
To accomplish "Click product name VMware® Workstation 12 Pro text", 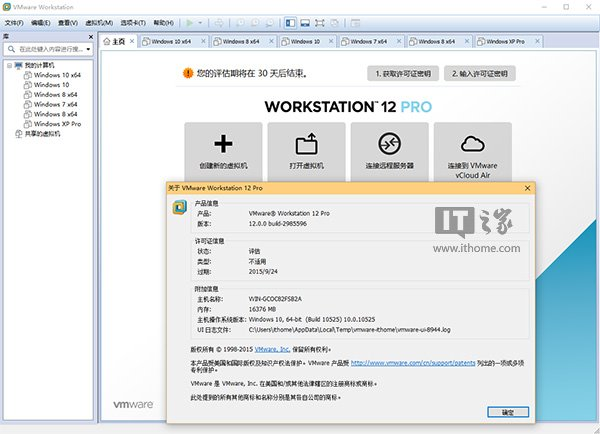I will pyautogui.click(x=289, y=214).
